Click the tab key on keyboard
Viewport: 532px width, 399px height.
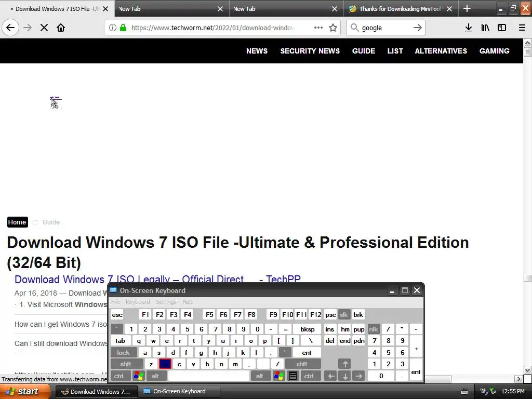(120, 341)
